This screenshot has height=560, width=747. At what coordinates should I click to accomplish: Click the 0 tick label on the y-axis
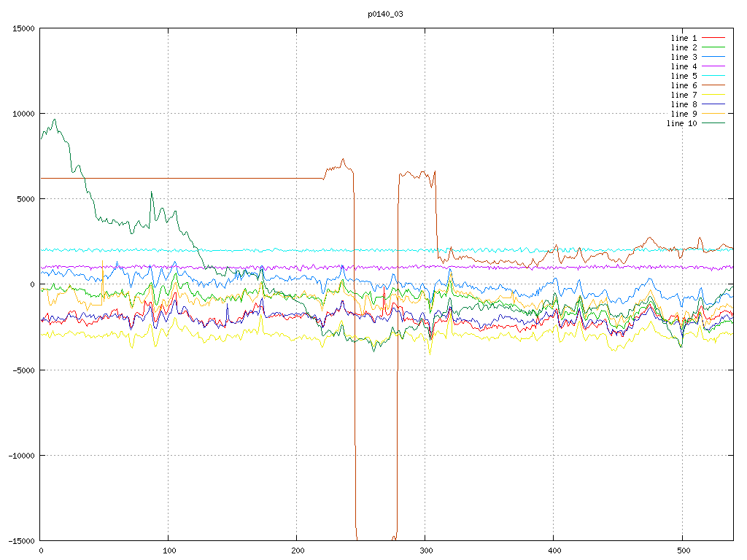point(33,284)
